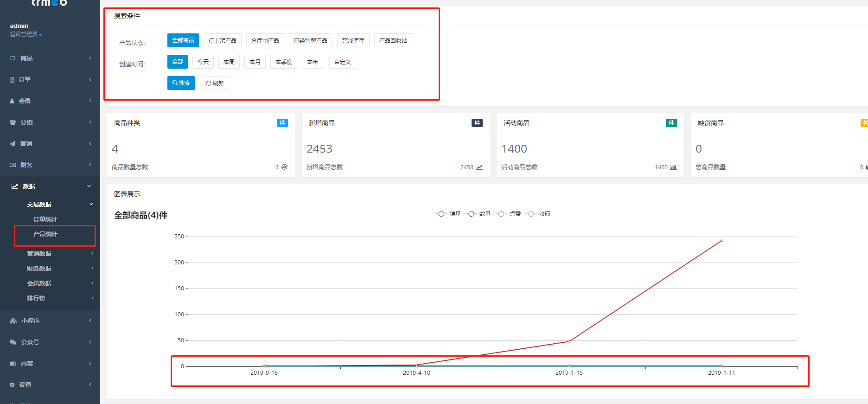Click the blue 搜索 button

(181, 83)
